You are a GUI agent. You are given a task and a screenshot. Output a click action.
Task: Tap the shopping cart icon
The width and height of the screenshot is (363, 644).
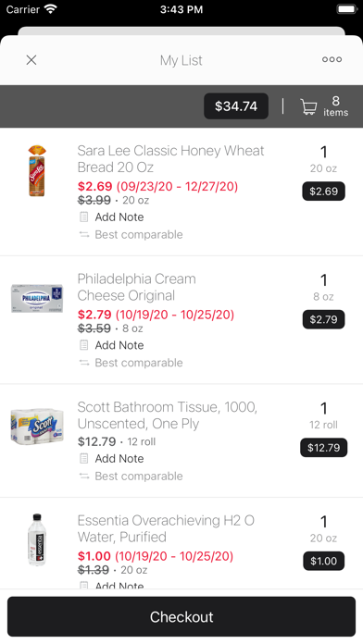coord(308,106)
